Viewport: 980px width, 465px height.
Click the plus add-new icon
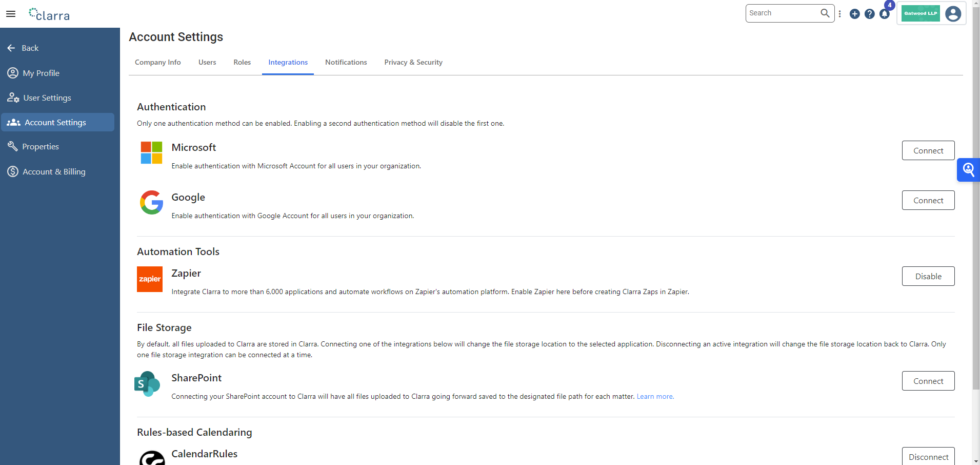854,14
